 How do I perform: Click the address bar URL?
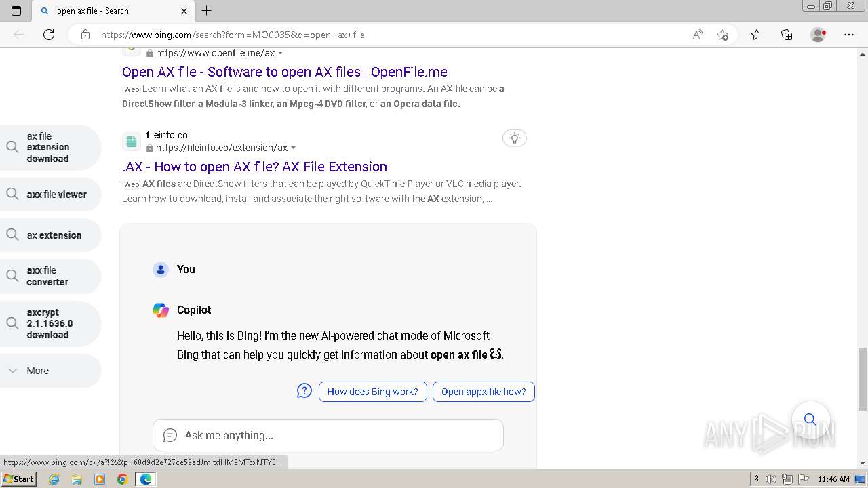233,35
